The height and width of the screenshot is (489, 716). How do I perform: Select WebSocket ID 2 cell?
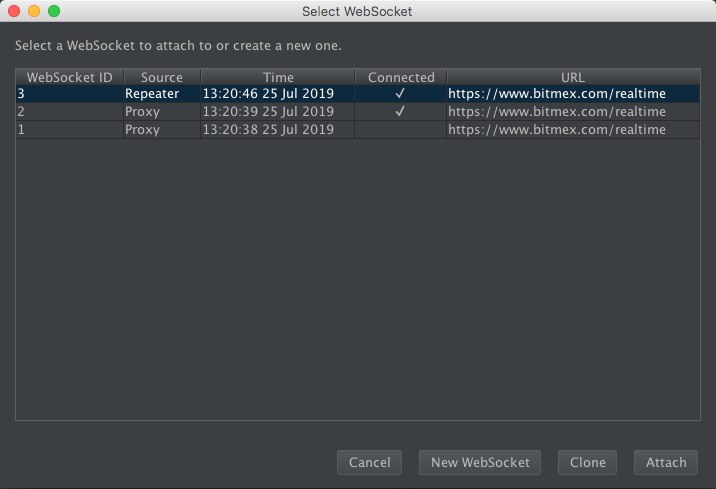coord(69,111)
